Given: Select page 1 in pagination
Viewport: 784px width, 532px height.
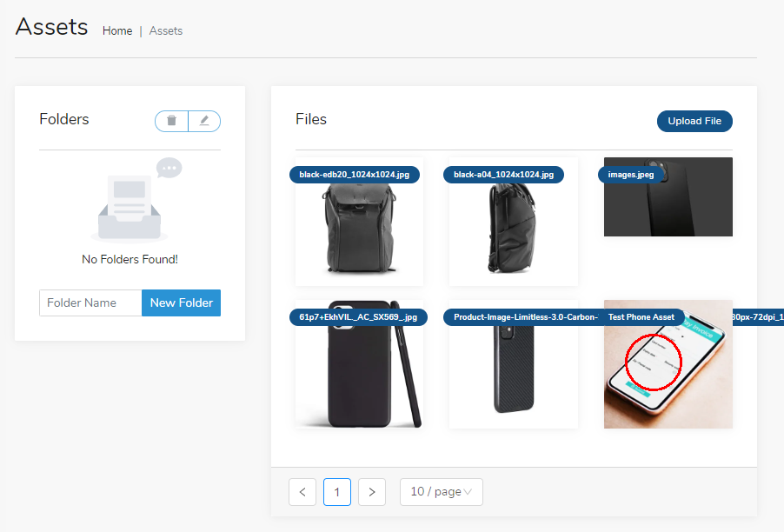Looking at the screenshot, I should pos(337,492).
